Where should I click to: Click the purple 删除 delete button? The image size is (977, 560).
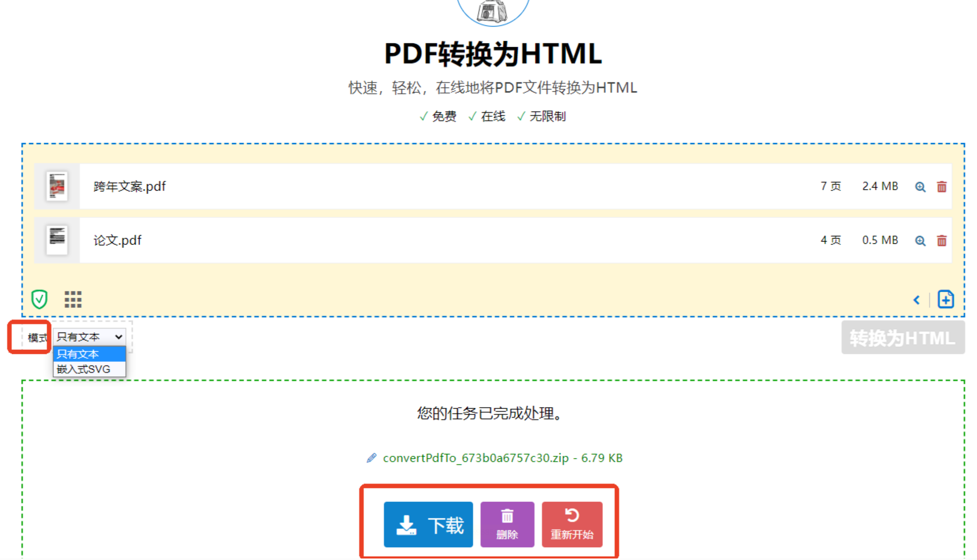(x=507, y=525)
